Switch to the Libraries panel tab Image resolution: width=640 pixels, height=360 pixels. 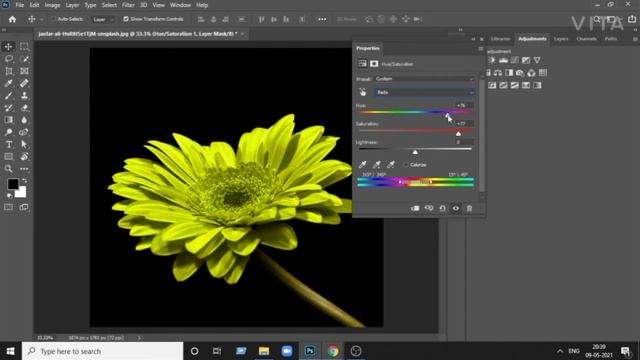(501, 39)
